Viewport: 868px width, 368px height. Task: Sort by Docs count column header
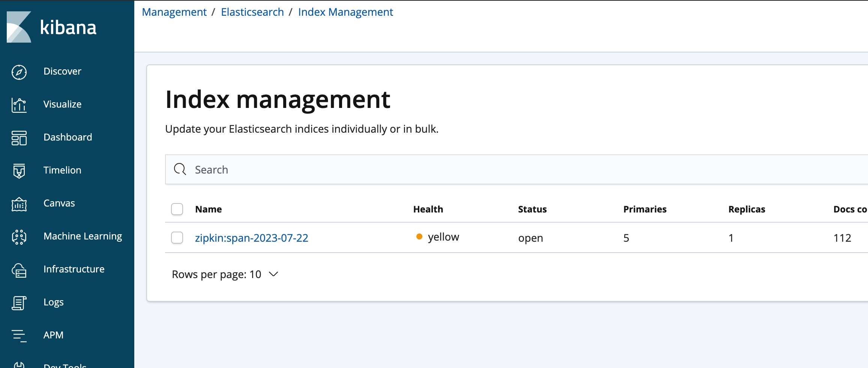[850, 209]
